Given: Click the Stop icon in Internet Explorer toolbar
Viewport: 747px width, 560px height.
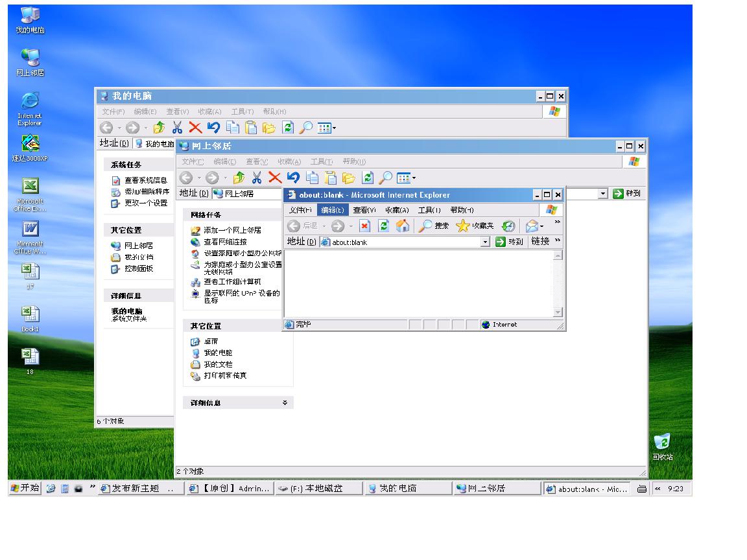Looking at the screenshot, I should (x=364, y=226).
